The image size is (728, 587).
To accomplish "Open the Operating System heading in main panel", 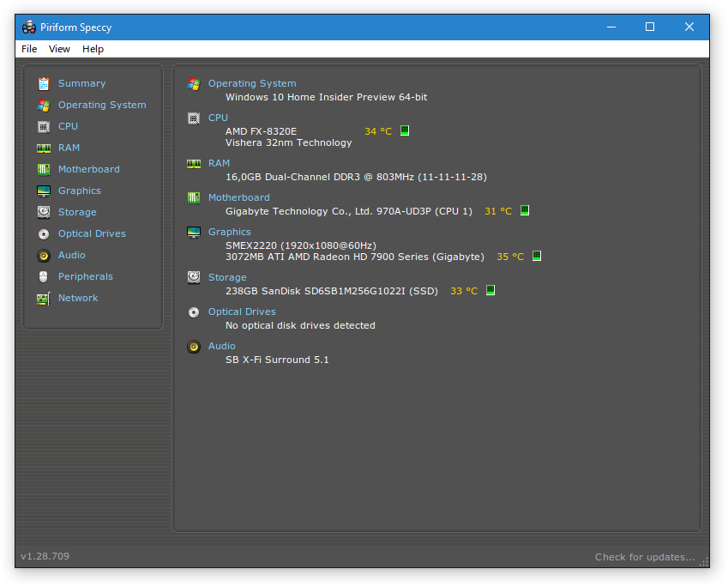I will pos(252,83).
